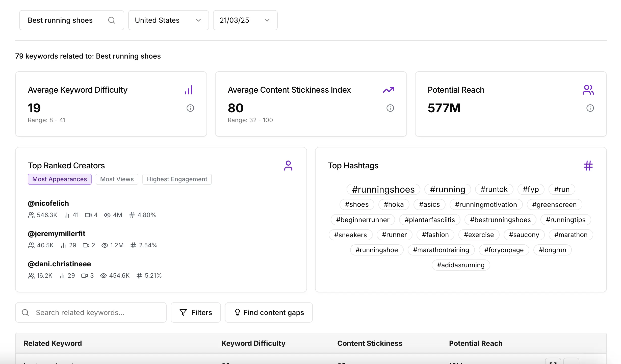The height and width of the screenshot is (364, 621).
Task: Click the person icon in Top Ranked Creators panel
Action: point(288,166)
